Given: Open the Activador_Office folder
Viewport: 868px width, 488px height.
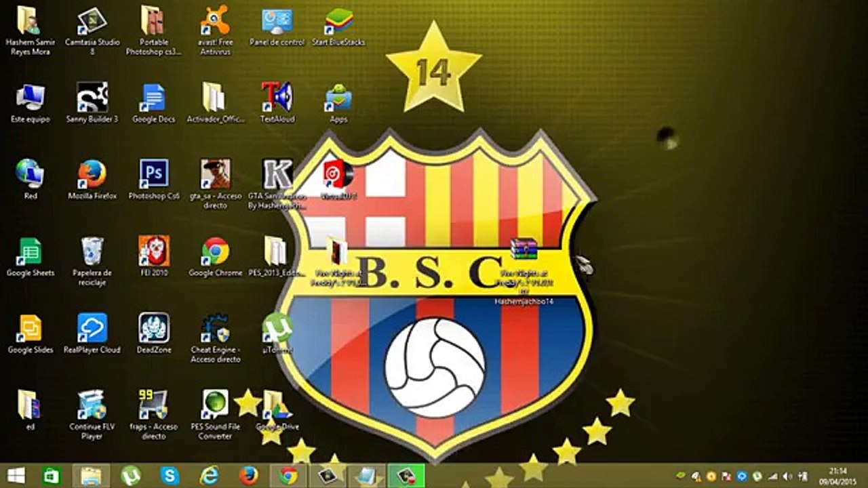Looking at the screenshot, I should point(216,103).
